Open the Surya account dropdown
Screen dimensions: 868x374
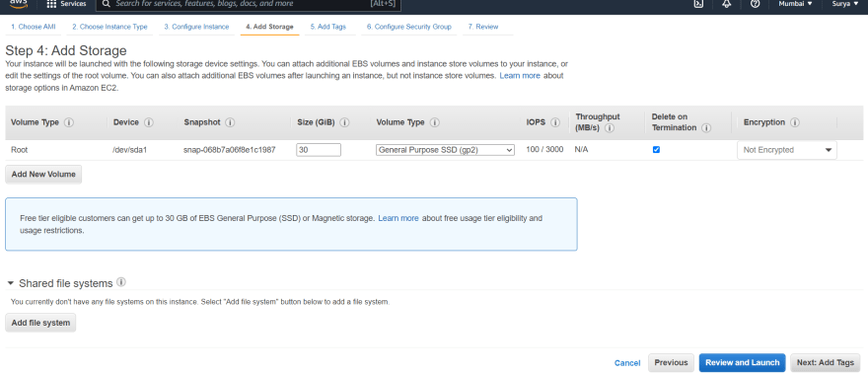[x=844, y=3]
